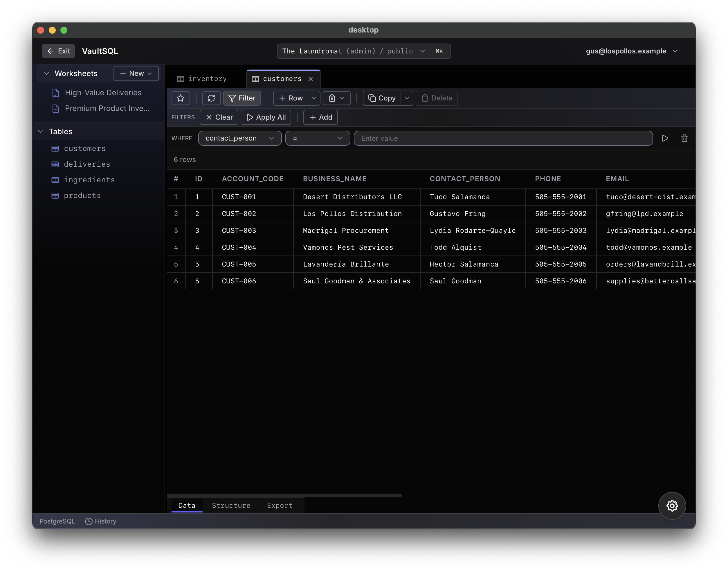Select email cell todd@vamonos.example
This screenshot has height=572, width=728.
[x=645, y=247]
